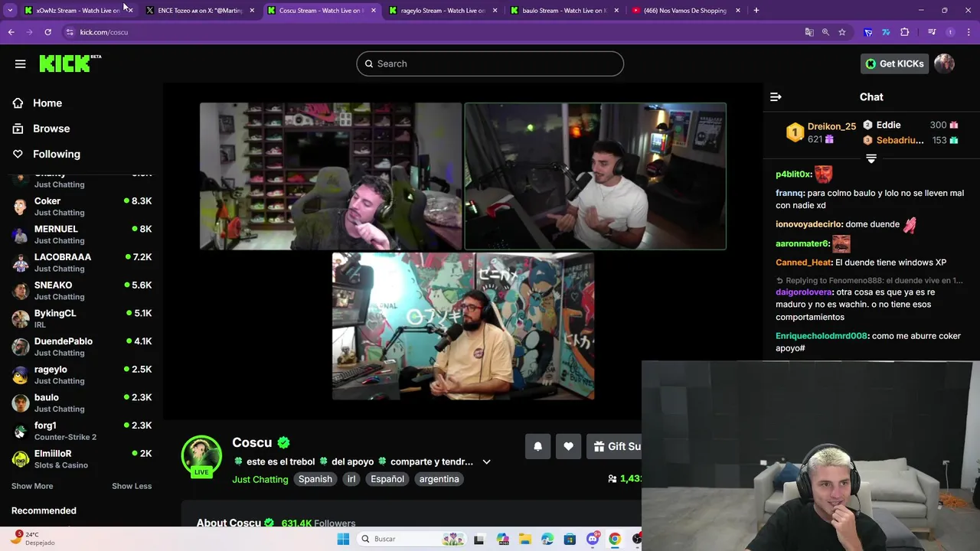
Task: Open a new browser tab
Action: click(x=756, y=11)
